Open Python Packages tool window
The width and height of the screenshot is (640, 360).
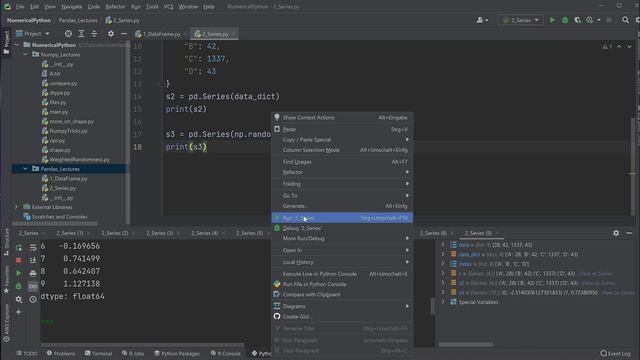pyautogui.click(x=177, y=353)
